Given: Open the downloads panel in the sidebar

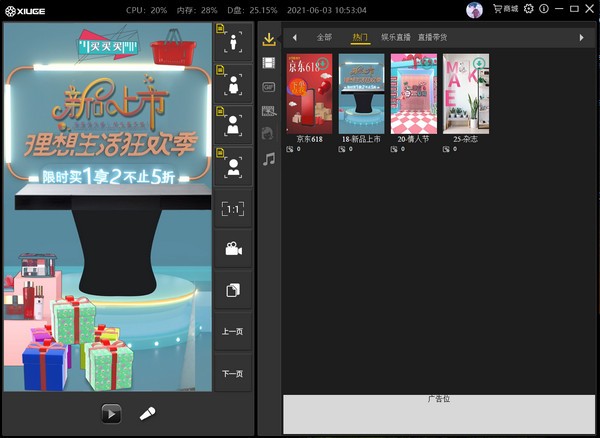Looking at the screenshot, I should click(268, 40).
